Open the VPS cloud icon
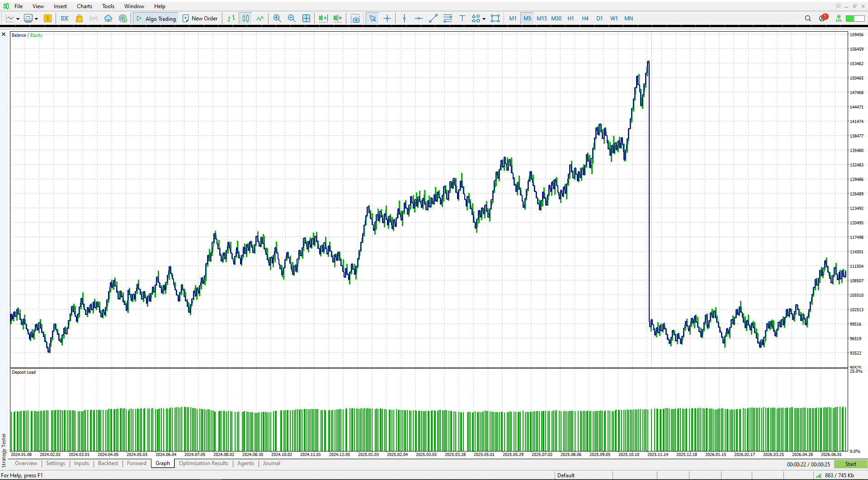Viewport: 868px width, 480px height. [x=108, y=19]
